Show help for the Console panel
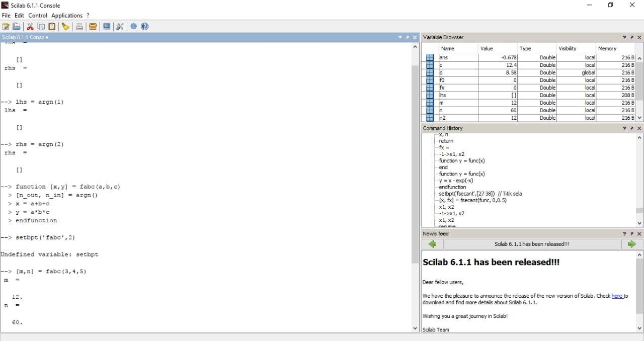Screen dimensions: 644x341 (400, 38)
